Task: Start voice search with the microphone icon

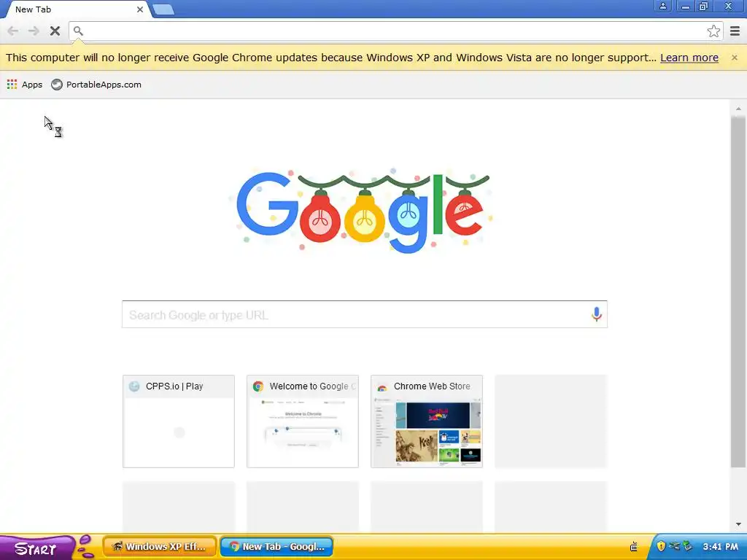Action: 596,314
